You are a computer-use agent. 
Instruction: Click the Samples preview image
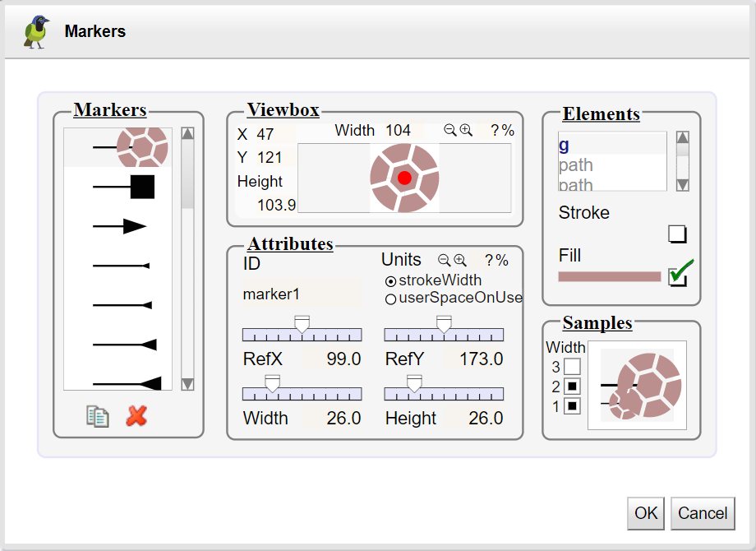tap(637, 385)
